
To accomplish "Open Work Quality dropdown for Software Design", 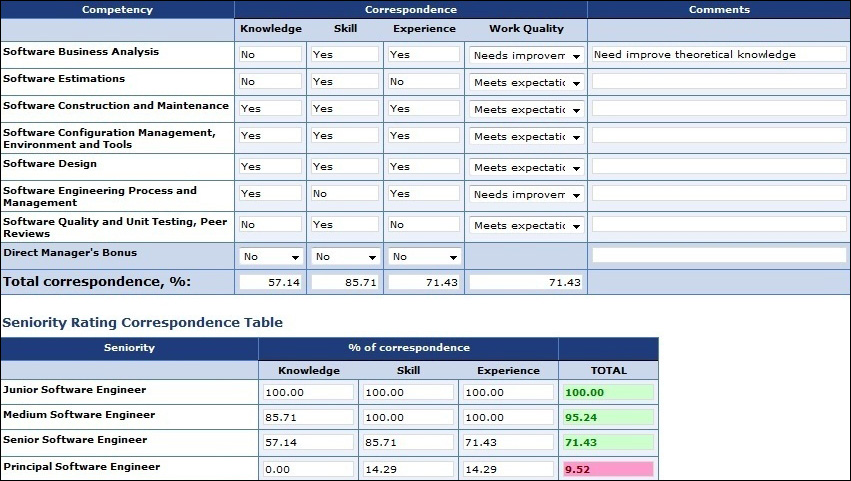I will pos(526,168).
